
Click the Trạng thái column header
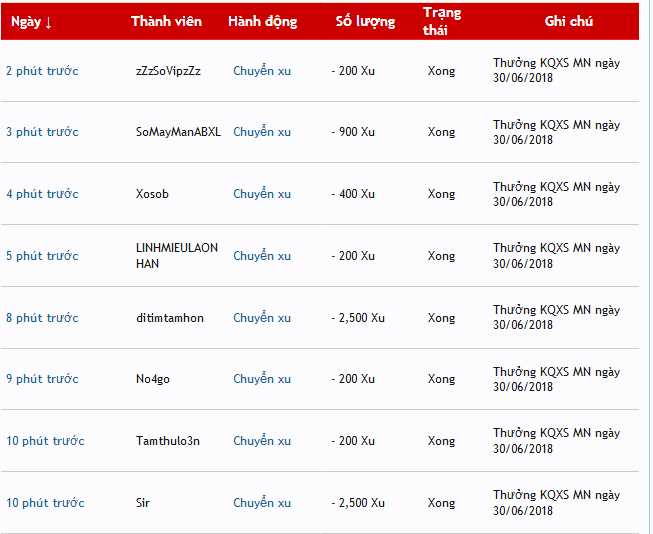(442, 21)
